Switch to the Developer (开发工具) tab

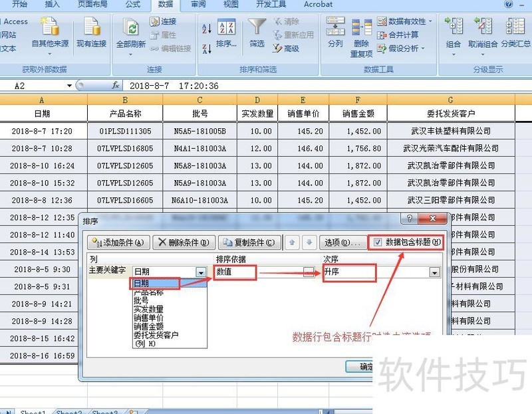271,4
